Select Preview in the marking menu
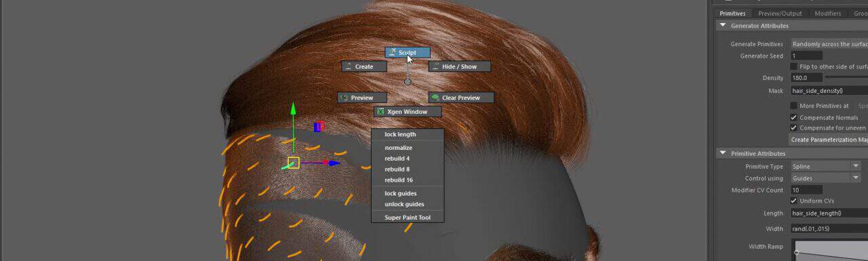 (x=362, y=98)
